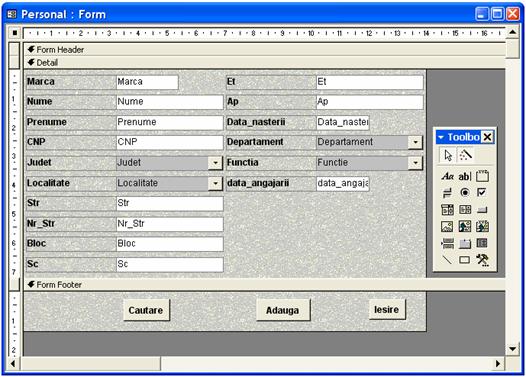The height and width of the screenshot is (377, 526).
Task: Select the Bound Object Frame tool
Action: coord(482,226)
